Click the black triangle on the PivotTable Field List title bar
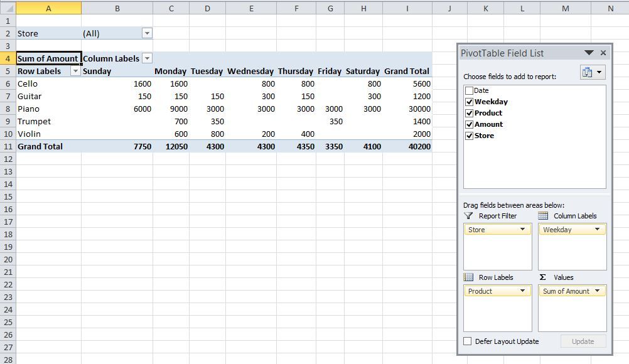 click(589, 53)
